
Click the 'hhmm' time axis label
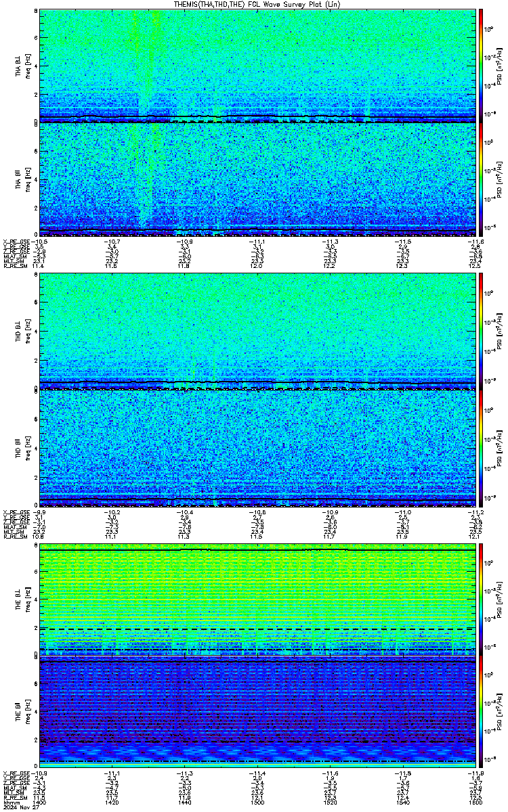point(10,803)
